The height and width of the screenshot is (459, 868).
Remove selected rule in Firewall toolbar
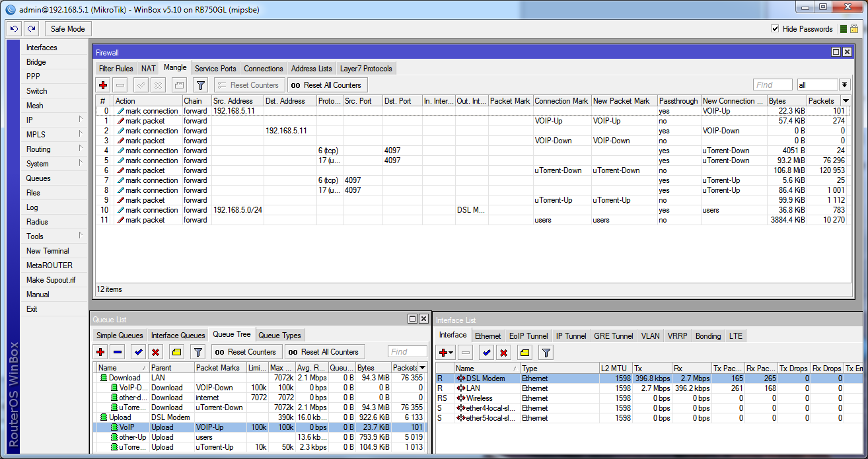(120, 85)
